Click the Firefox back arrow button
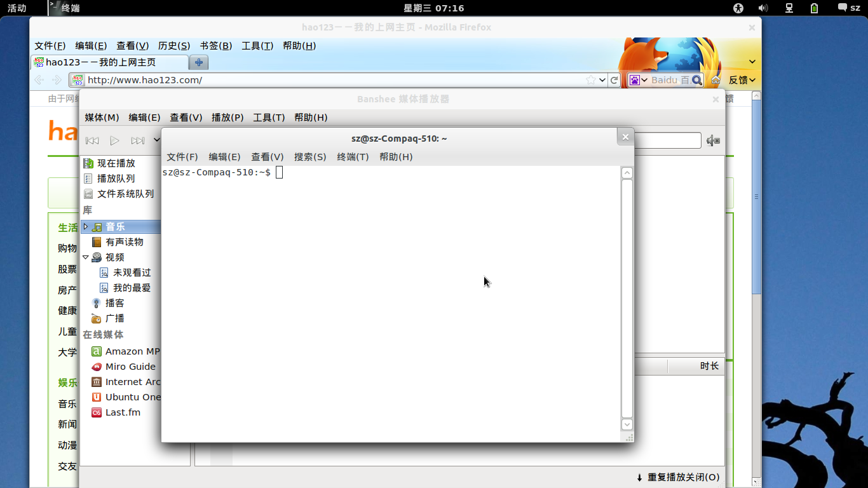This screenshot has width=868, height=488. [x=39, y=80]
